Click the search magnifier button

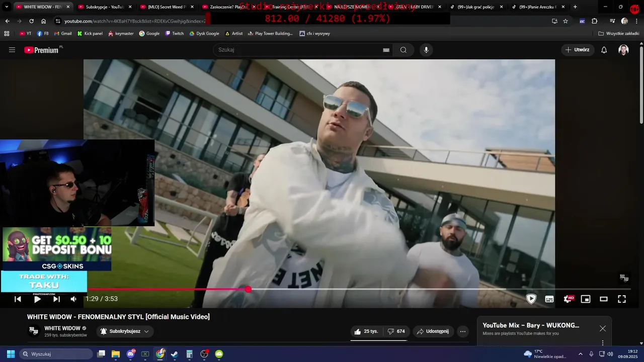(404, 50)
